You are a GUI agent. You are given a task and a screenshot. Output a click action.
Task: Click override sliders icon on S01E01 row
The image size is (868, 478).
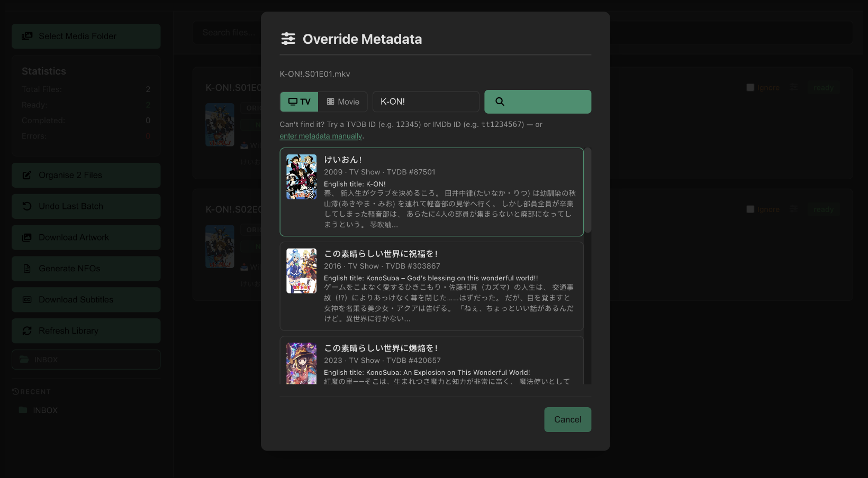[793, 87]
